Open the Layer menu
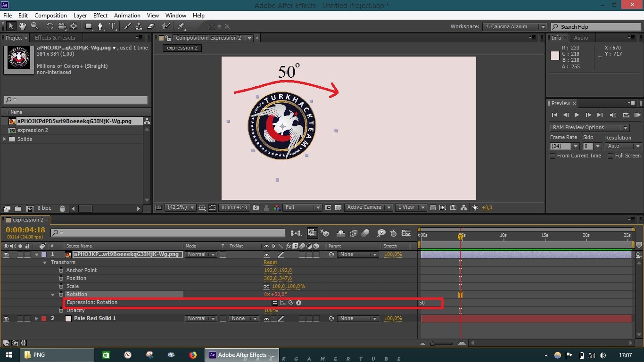 [x=80, y=16]
